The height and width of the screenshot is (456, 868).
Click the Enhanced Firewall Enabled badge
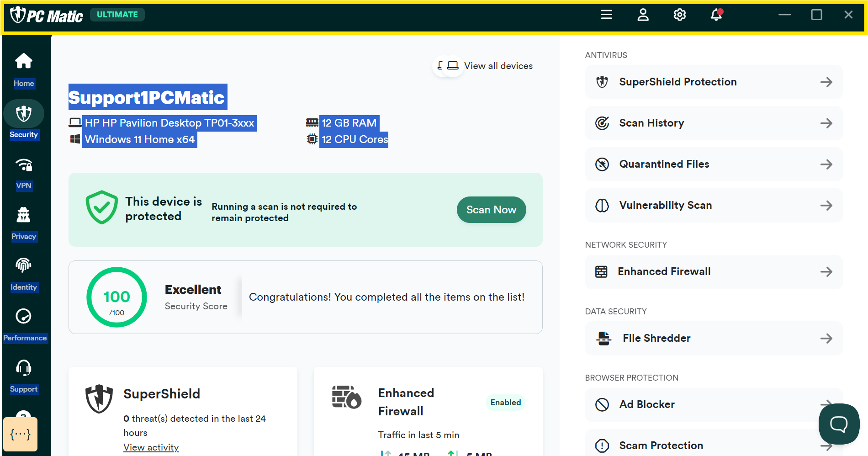505,403
